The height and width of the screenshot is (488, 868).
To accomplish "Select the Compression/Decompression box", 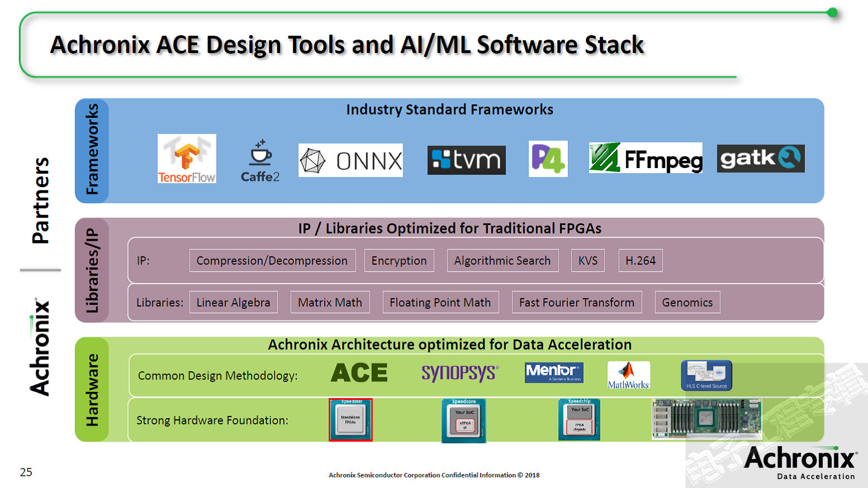I will tap(272, 261).
